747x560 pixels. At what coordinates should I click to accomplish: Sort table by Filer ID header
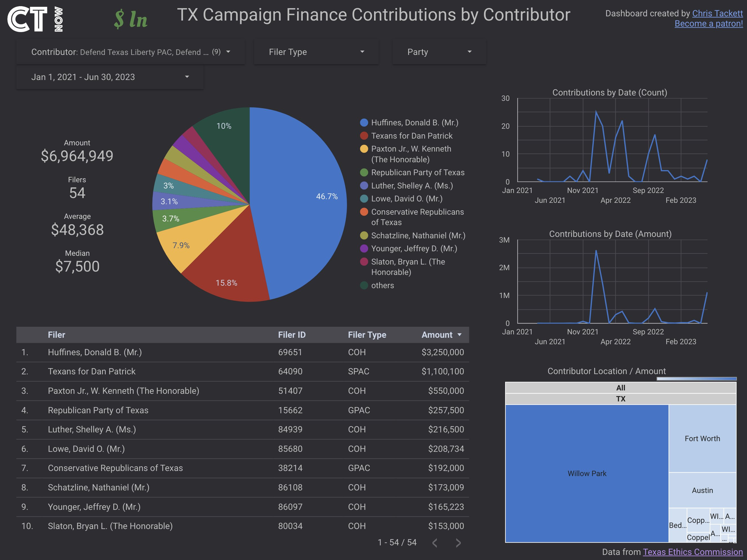click(x=291, y=335)
